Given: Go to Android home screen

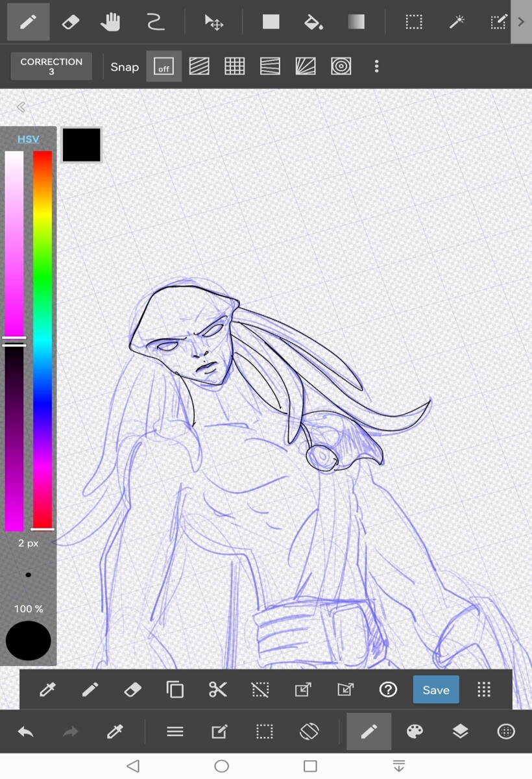Looking at the screenshot, I should coord(222,766).
